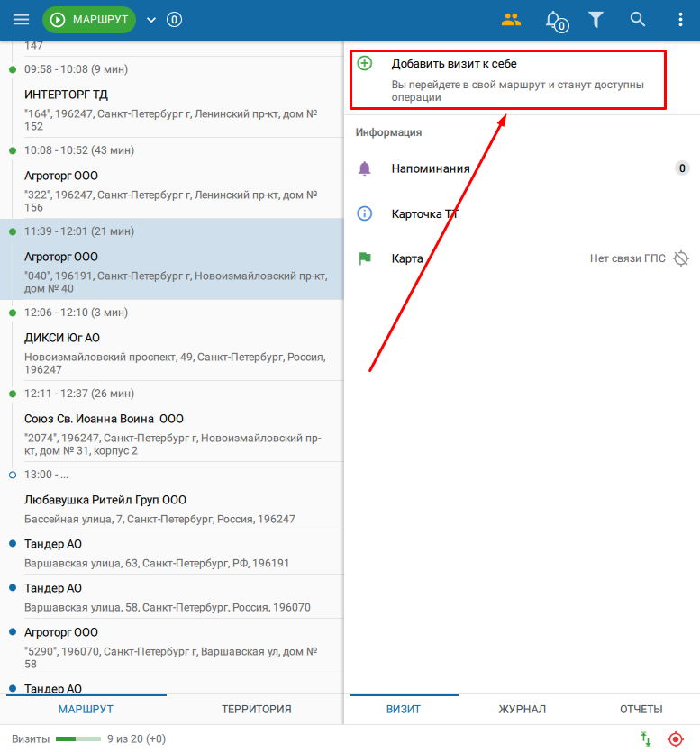Start route with the МАРШРУТ button
The image size is (700, 752).
point(89,20)
